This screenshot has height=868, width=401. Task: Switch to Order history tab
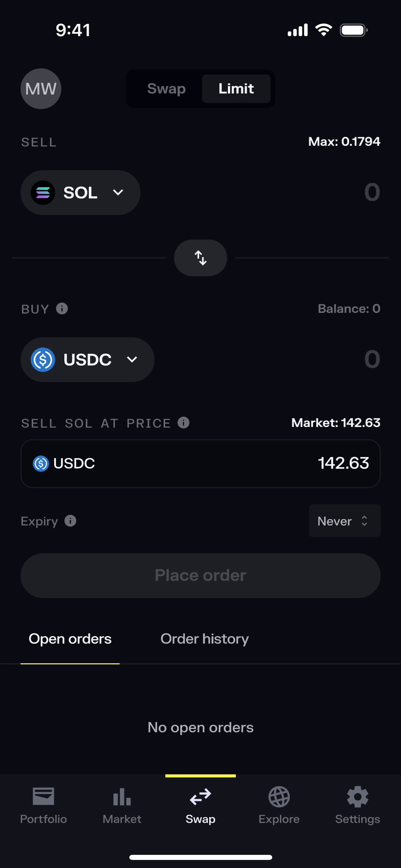coord(204,639)
